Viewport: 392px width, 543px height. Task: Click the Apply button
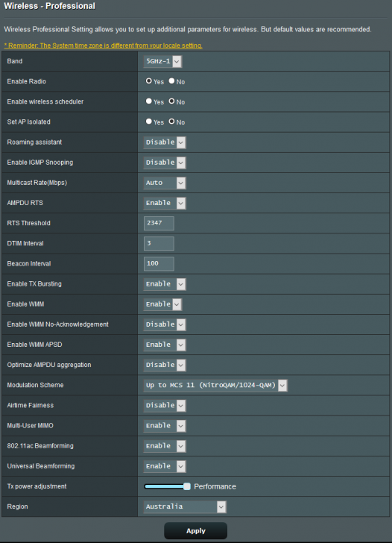pyautogui.click(x=196, y=531)
